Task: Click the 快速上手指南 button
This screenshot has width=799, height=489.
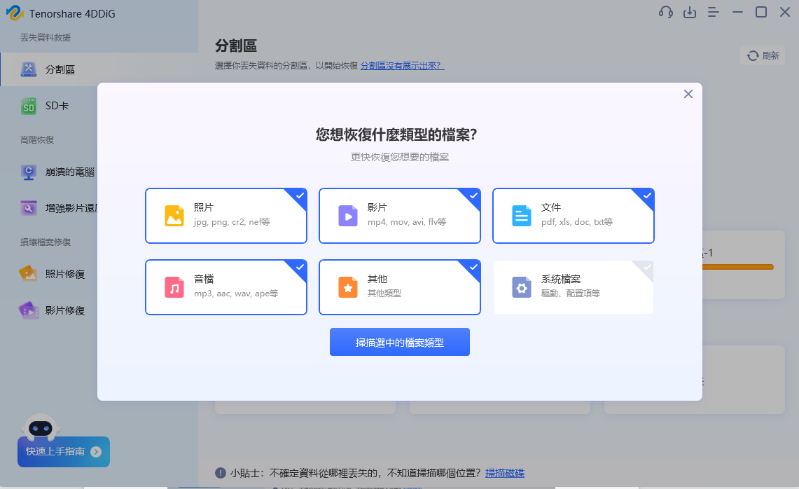Action: (x=64, y=451)
